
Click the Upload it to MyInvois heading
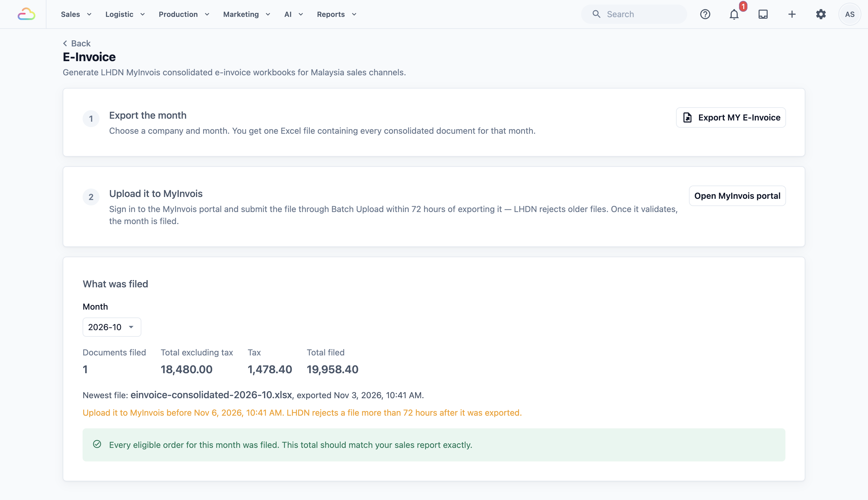pyautogui.click(x=156, y=194)
